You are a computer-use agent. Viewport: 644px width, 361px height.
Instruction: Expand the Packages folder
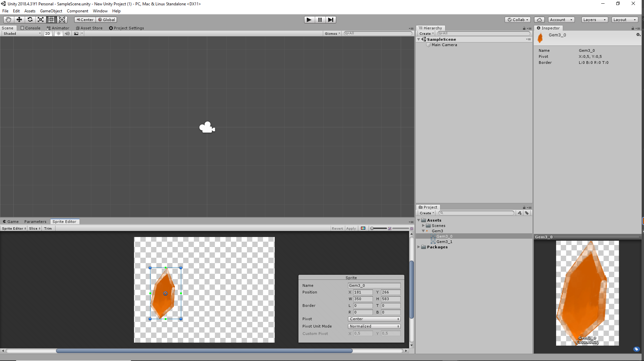click(x=418, y=247)
